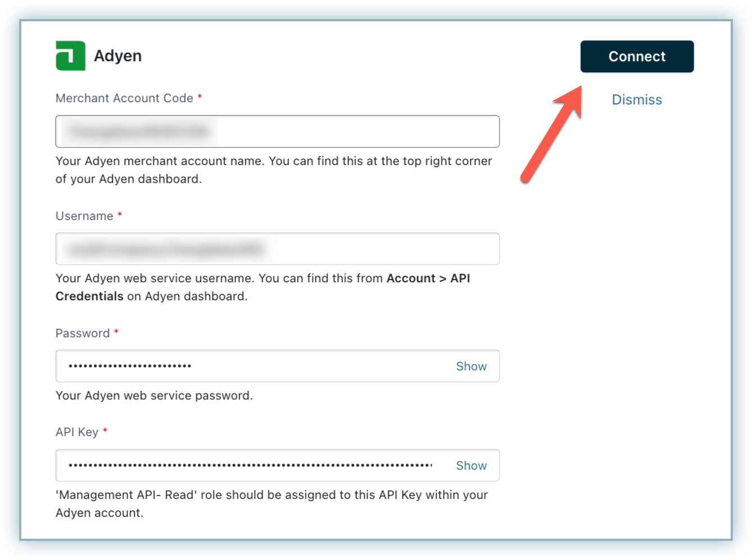Show the hidden Password value
Viewport: 752px width, 560px height.
pyautogui.click(x=471, y=366)
